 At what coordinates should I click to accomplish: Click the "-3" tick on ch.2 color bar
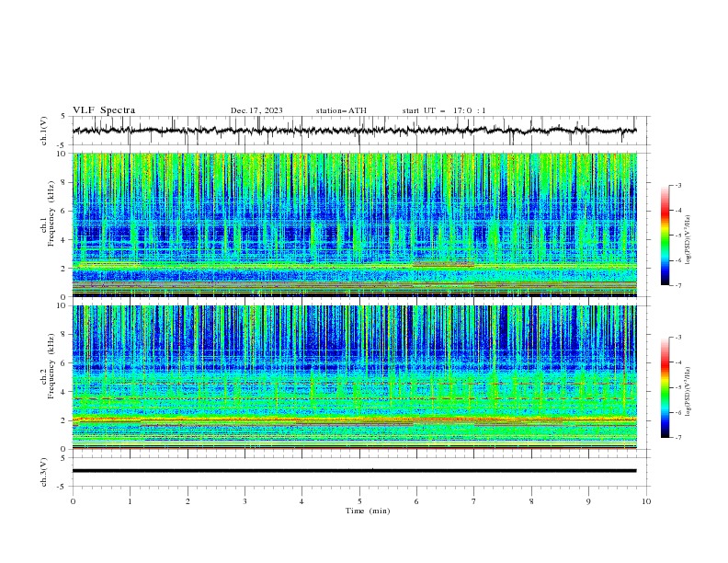tap(677, 338)
